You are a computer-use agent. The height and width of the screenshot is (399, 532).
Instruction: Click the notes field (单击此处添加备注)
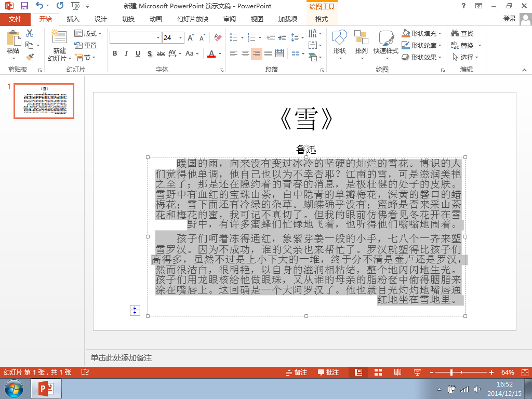[121, 357]
